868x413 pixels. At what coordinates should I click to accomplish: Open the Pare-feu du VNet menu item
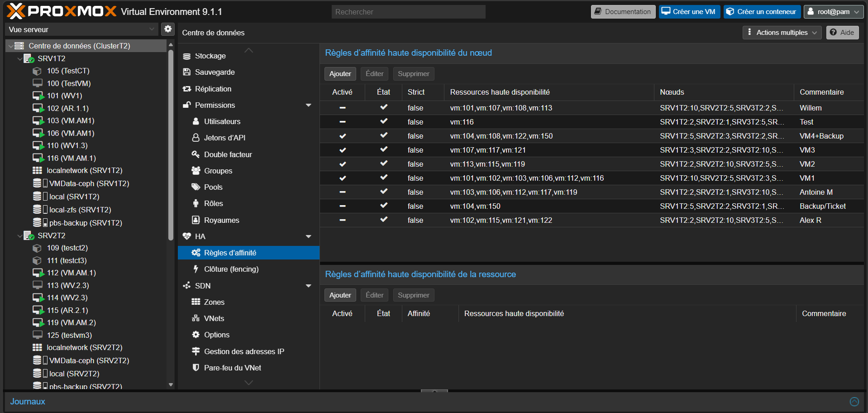pos(248,368)
